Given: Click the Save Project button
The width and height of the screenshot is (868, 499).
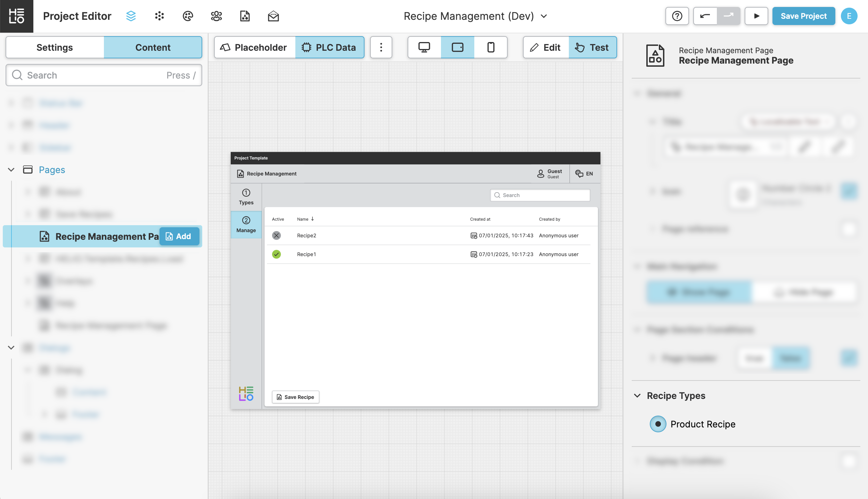Looking at the screenshot, I should tap(803, 16).
